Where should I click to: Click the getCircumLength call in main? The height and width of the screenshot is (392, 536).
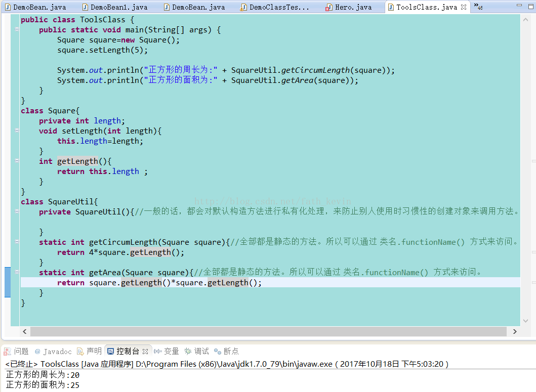315,70
